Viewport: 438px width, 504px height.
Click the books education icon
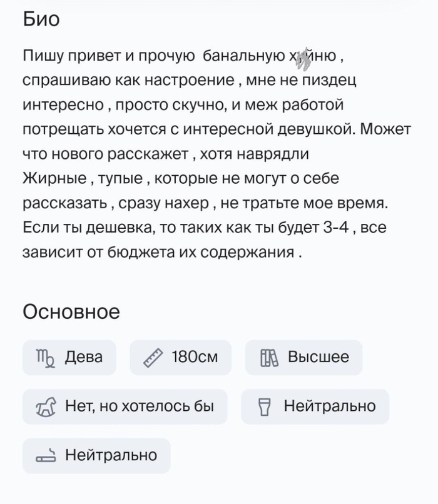click(268, 358)
